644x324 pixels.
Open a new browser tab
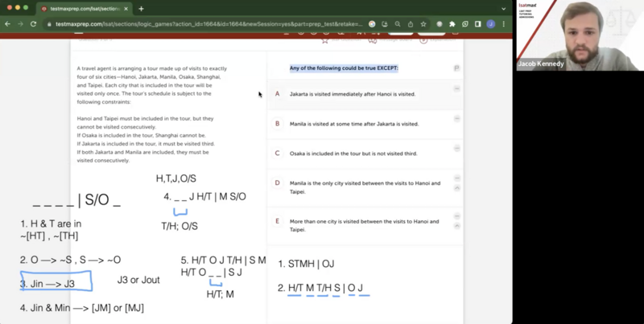coord(141,9)
